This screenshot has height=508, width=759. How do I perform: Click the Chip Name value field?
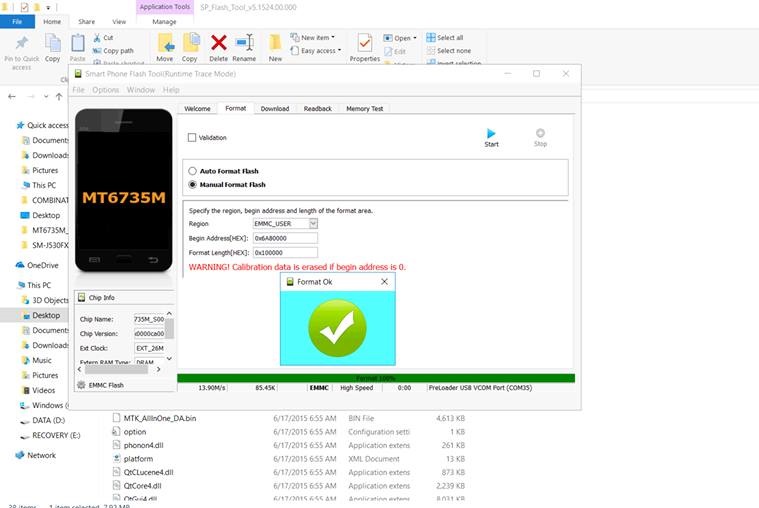pos(149,319)
